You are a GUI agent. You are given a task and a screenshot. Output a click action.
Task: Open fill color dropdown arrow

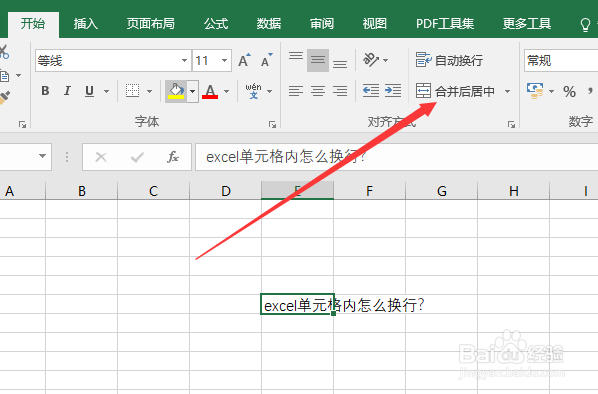[x=193, y=92]
